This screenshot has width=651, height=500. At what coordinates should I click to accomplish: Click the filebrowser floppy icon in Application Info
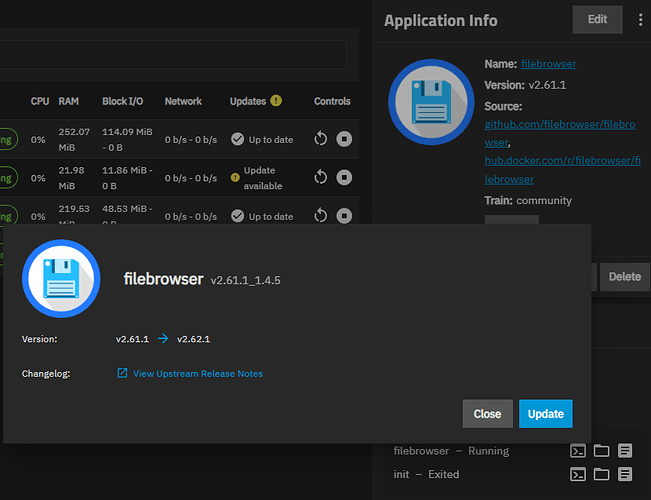[431, 102]
